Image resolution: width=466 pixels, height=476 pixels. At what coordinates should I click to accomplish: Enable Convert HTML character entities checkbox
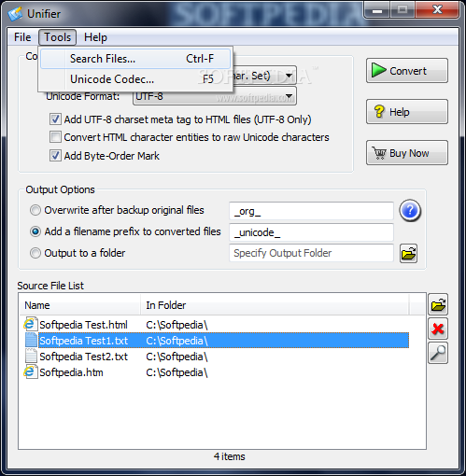(55, 137)
